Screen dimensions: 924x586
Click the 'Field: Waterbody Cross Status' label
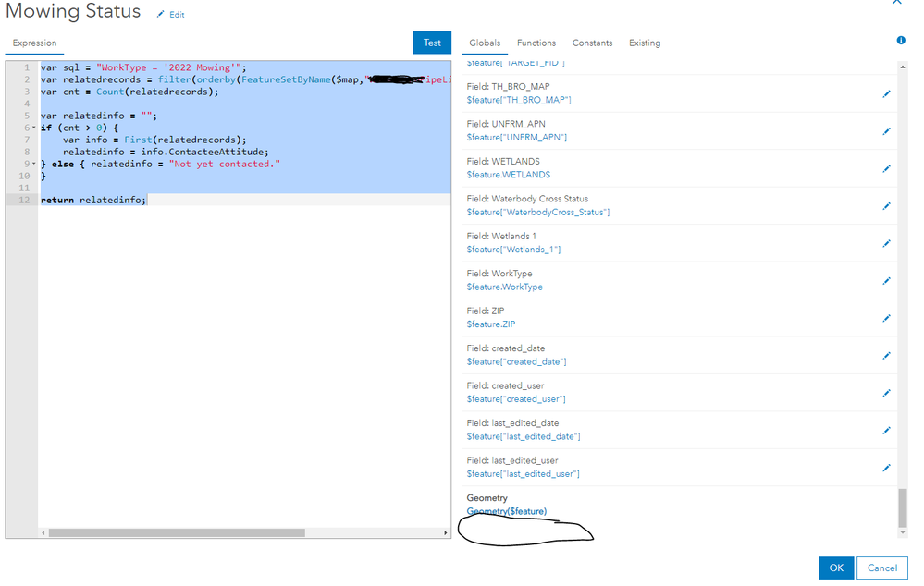pos(527,199)
